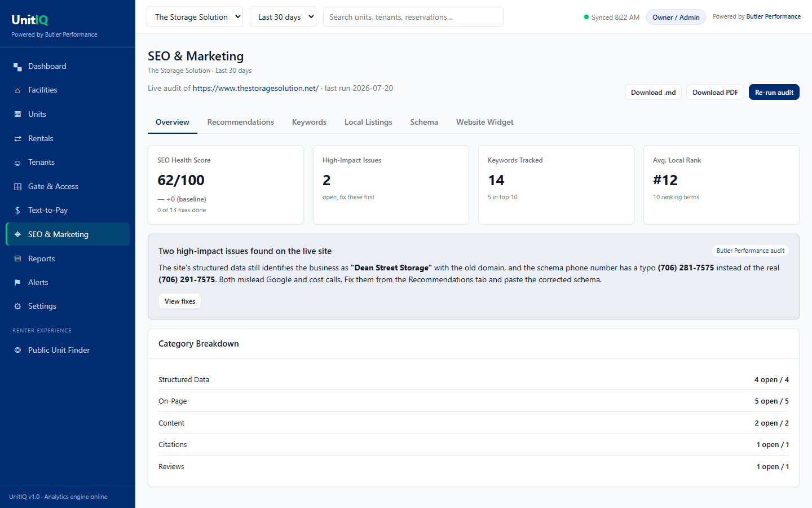Select the Schema tab
812x508 pixels.
(424, 122)
